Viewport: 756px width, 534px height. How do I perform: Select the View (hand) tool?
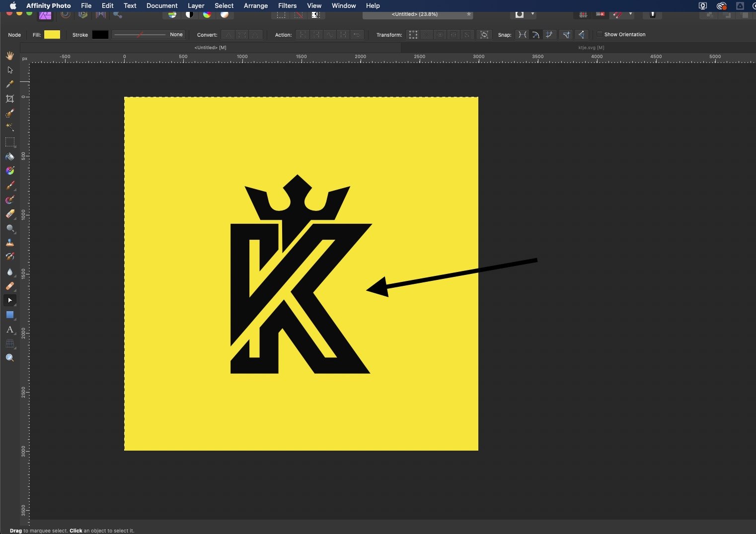click(10, 56)
